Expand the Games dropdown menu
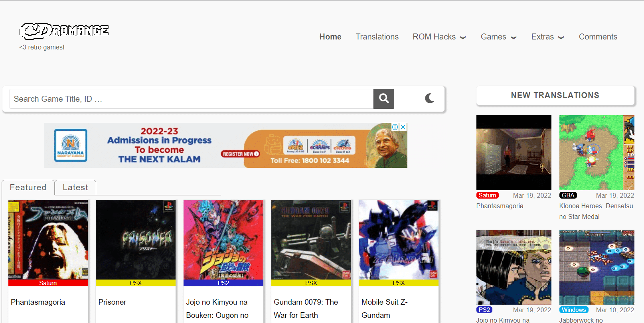Viewport: 644px width, 323px height. coord(498,37)
